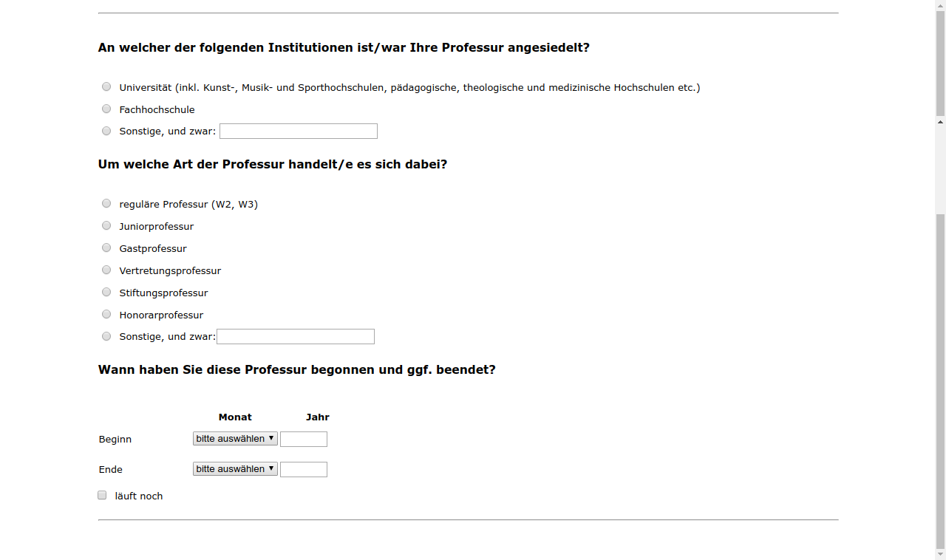
Task: Select Gastprofessur radio button
Action: coord(106,248)
